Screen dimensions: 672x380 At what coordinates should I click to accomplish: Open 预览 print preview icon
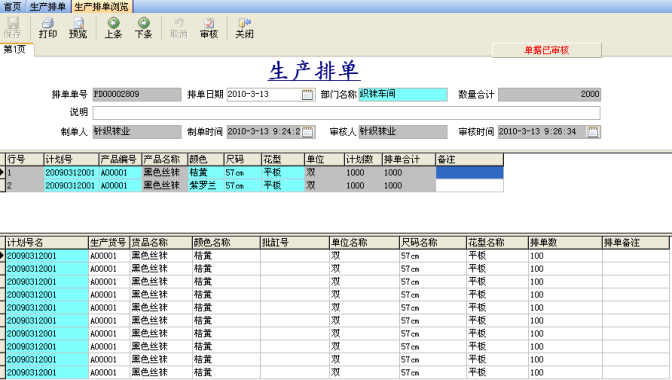tap(78, 28)
